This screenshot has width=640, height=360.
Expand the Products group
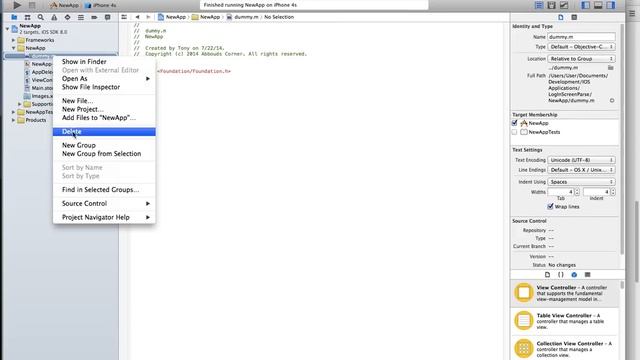point(13,120)
